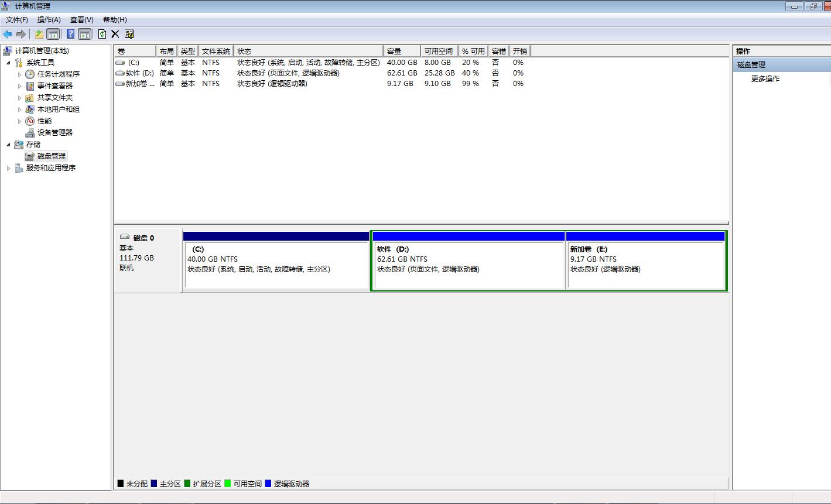
Task: Sort by the 布局 column header
Action: pyautogui.click(x=167, y=52)
